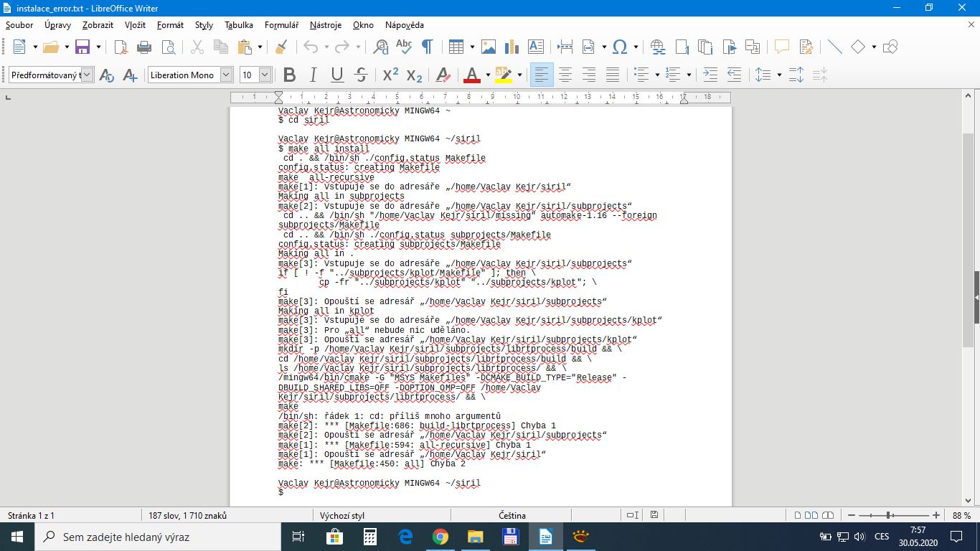
Task: Toggle Show Draw Functions icon
Action: (x=890, y=47)
